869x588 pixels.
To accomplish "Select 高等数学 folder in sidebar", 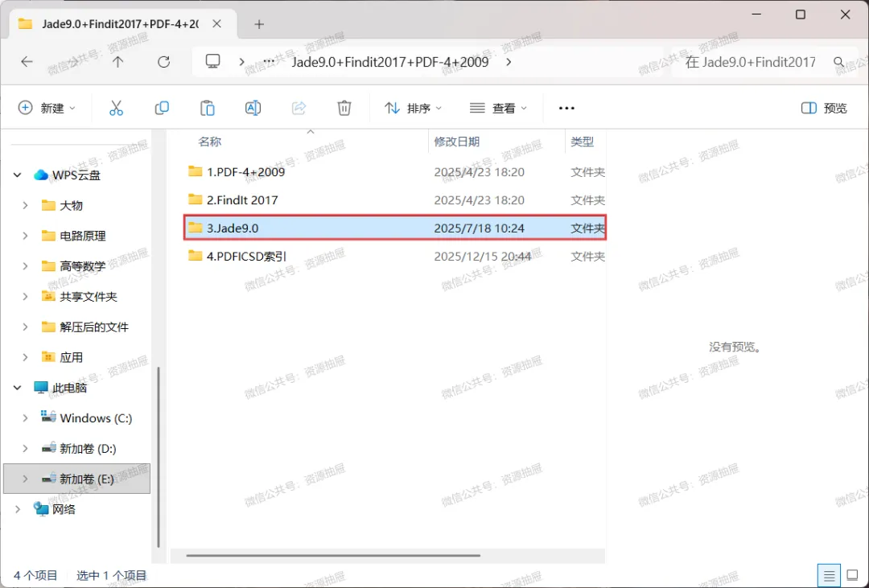I will [x=74, y=266].
